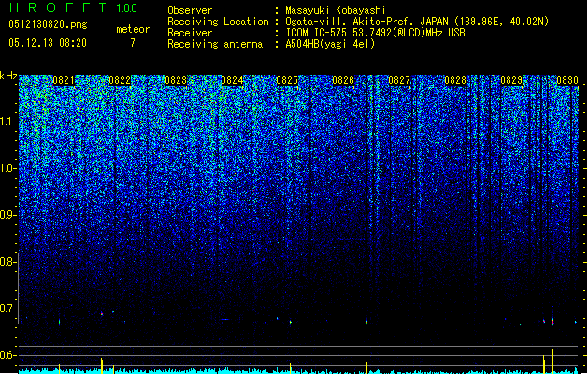588x374 pixels.
Task: Click the 0.6 kHz axis label
Action: 7,355
